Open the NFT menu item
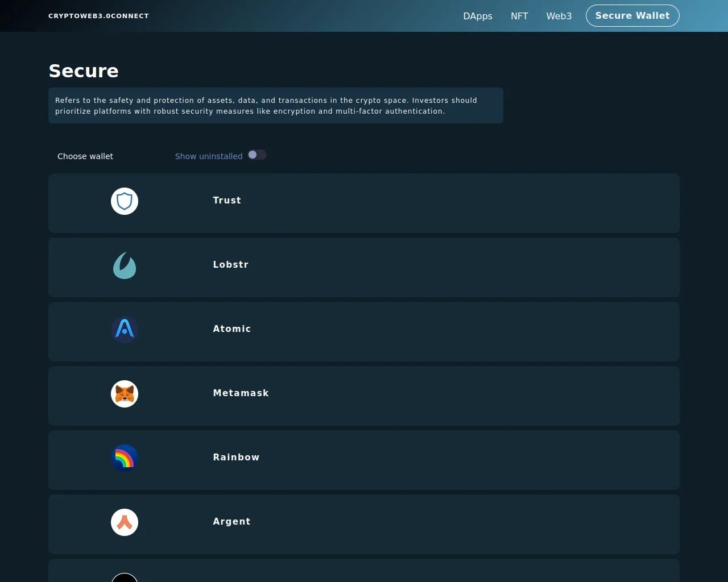 tap(519, 16)
